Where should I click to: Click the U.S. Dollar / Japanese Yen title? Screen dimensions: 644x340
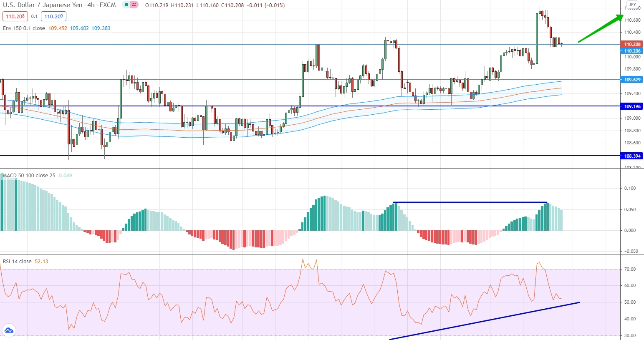point(43,5)
